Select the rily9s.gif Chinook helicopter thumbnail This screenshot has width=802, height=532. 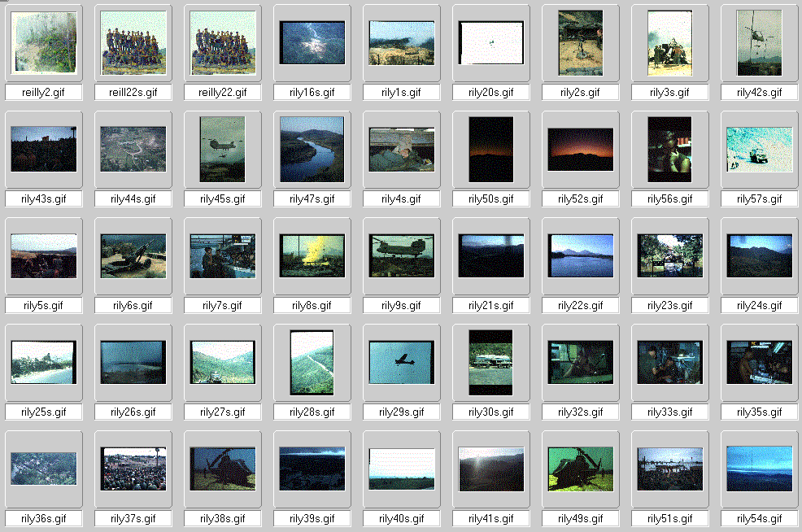pyautogui.click(x=402, y=255)
